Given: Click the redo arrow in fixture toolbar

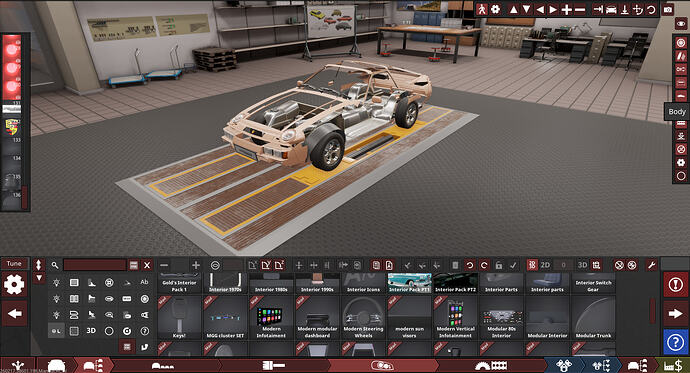Looking at the screenshot, I should point(484,265).
